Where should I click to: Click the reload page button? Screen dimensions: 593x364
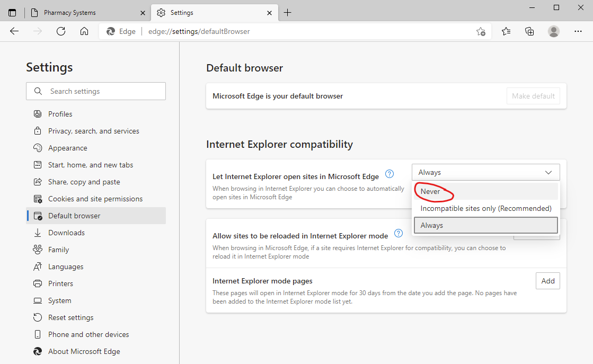coord(61,31)
